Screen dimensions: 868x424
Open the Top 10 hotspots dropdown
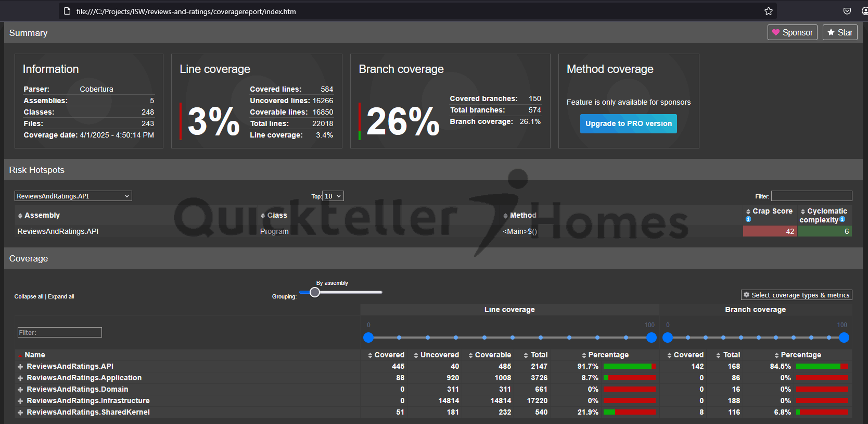coord(333,196)
